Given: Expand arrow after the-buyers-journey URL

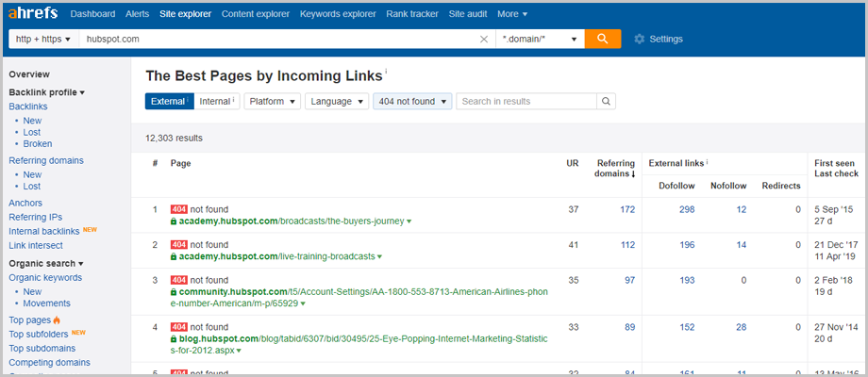Looking at the screenshot, I should [409, 221].
